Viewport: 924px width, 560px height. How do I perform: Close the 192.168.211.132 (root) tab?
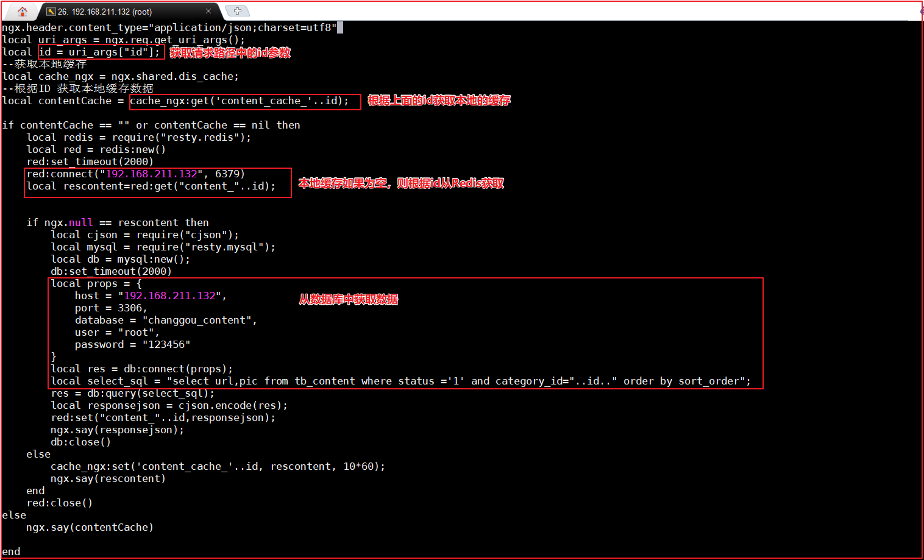point(208,11)
